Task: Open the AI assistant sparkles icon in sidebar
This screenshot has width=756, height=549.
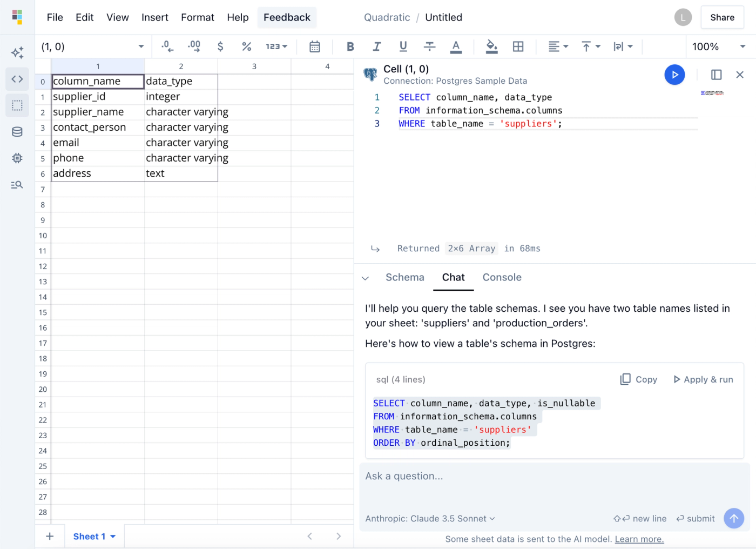Action: coord(17,52)
